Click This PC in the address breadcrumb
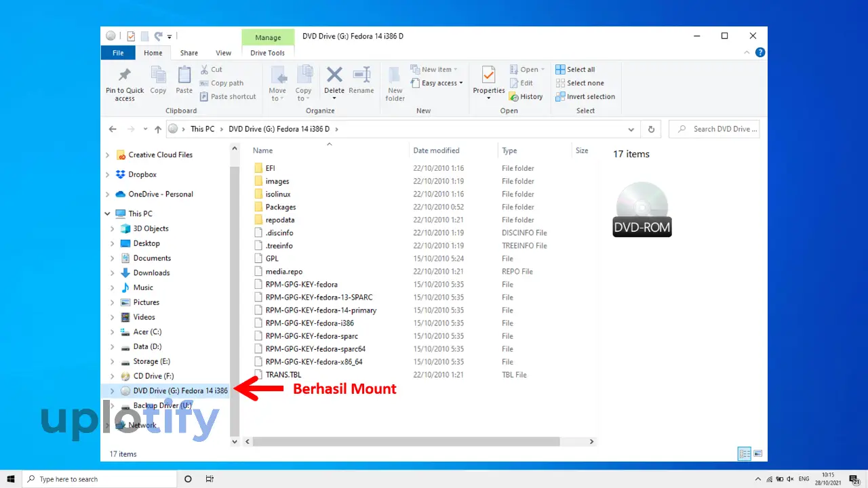This screenshot has width=868, height=488. pyautogui.click(x=202, y=129)
